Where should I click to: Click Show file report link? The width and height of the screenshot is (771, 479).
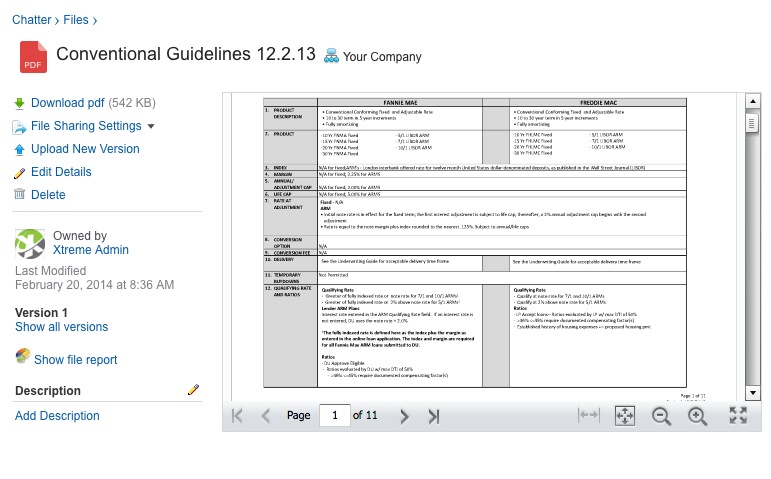tap(76, 360)
